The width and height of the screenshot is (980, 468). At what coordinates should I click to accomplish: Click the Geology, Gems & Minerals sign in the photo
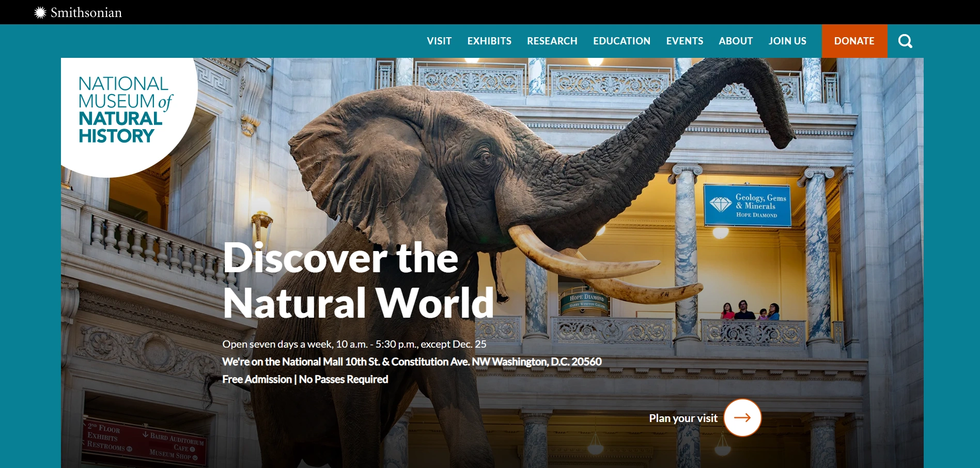[x=747, y=205]
